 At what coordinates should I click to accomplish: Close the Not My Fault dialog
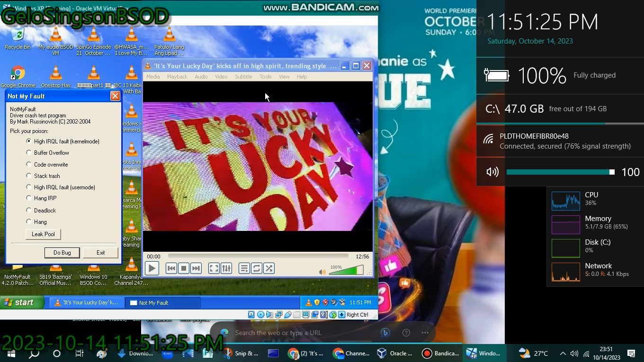[115, 96]
